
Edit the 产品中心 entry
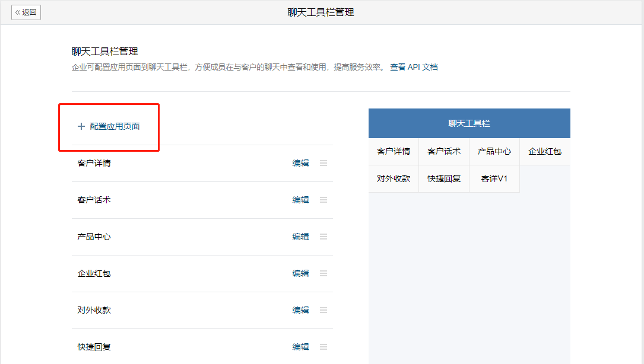coord(301,237)
